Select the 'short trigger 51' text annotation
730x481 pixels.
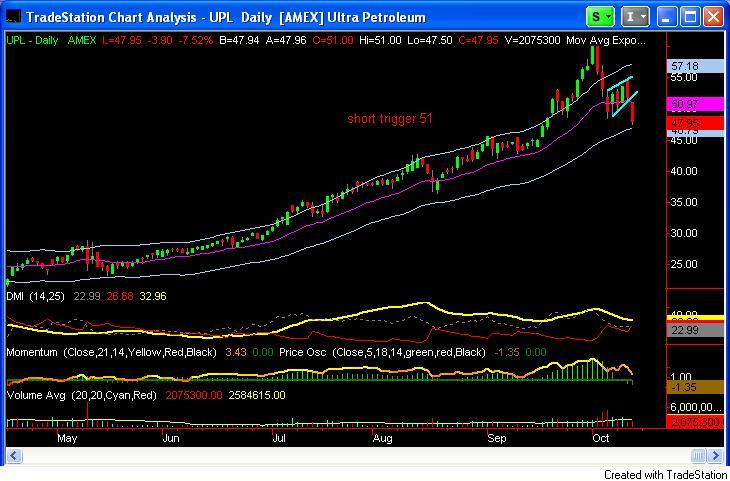point(390,119)
